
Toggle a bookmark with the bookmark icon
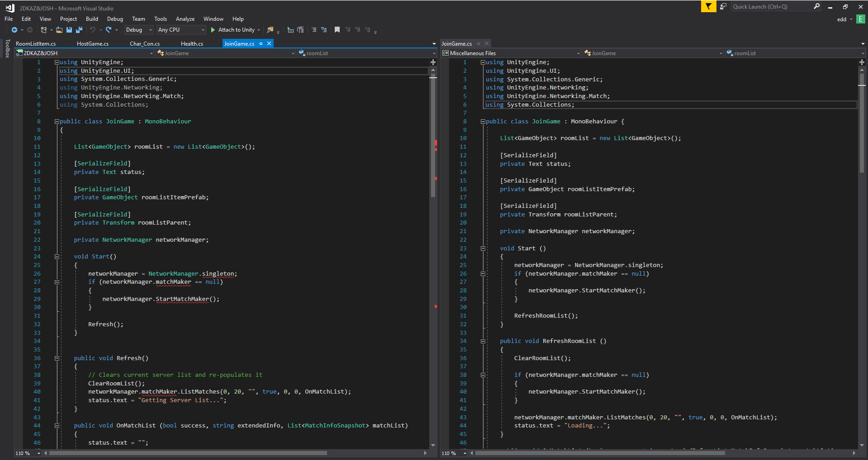(337, 30)
